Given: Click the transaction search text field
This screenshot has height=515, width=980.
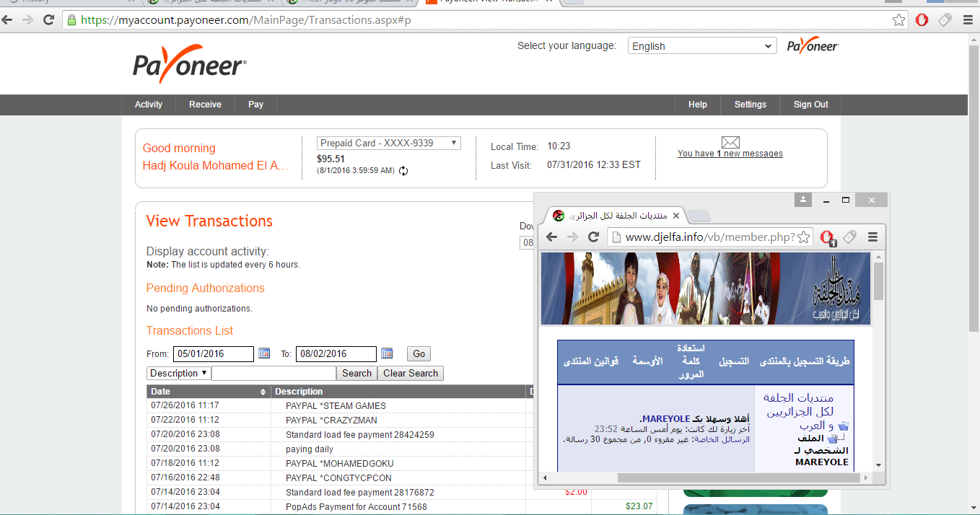Looking at the screenshot, I should (274, 374).
